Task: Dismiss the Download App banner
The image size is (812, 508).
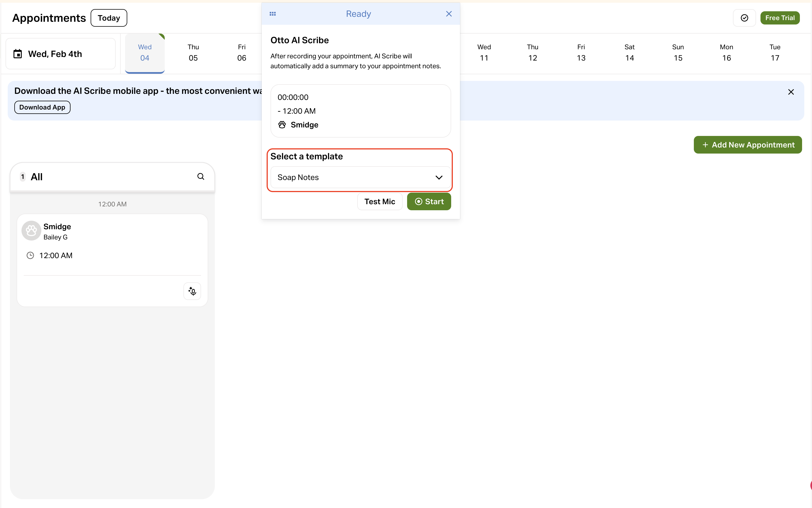Action: tap(791, 92)
